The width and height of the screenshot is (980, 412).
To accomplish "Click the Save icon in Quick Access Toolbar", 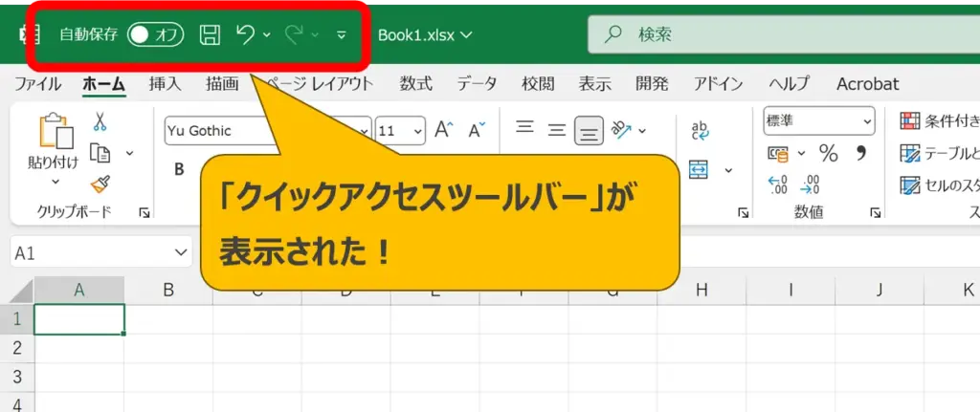I will tap(210, 35).
